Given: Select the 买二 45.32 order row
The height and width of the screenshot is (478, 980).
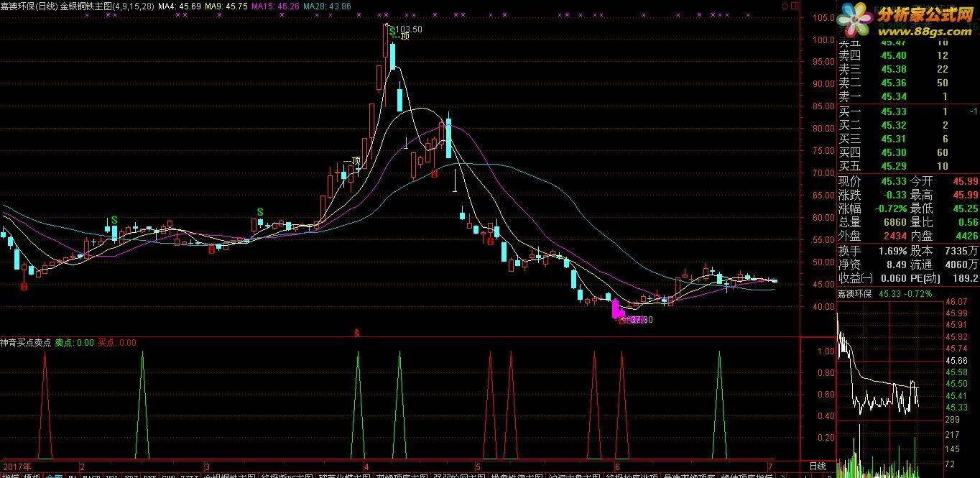Looking at the screenshot, I should [908, 125].
